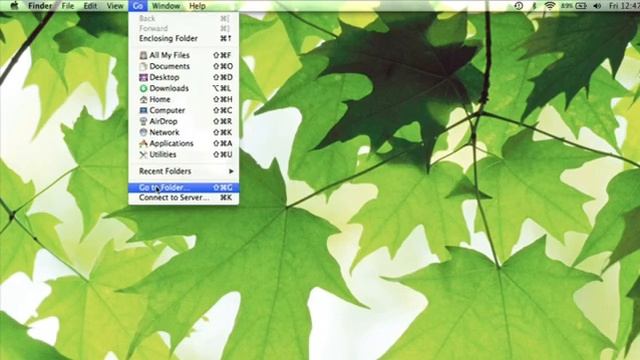640x360 pixels.
Task: Click the Downloads icon in Go menu
Action: coord(143,88)
